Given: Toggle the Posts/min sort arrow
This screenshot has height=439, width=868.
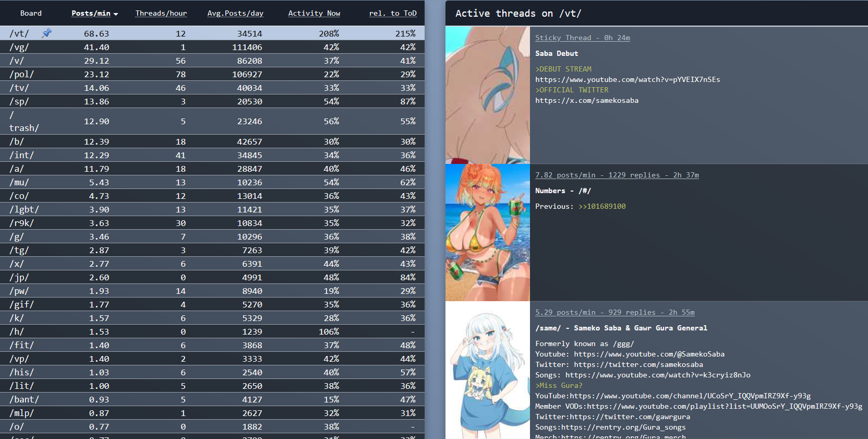Looking at the screenshot, I should click(x=116, y=14).
